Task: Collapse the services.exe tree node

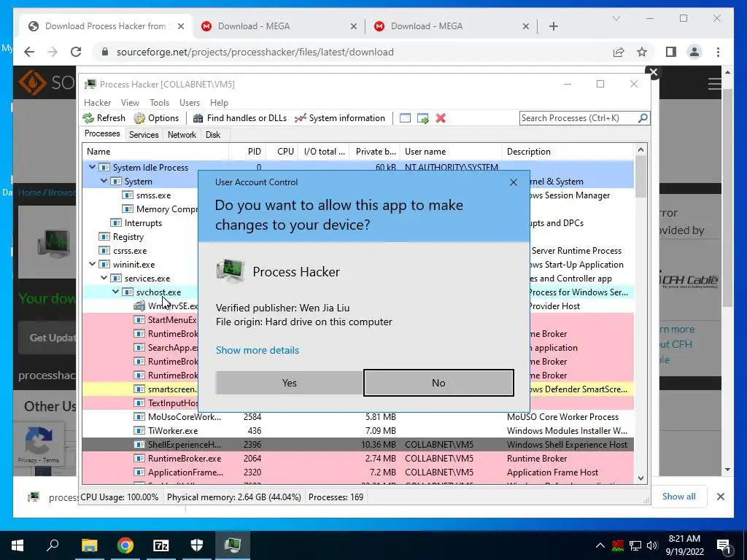Action: tap(104, 278)
